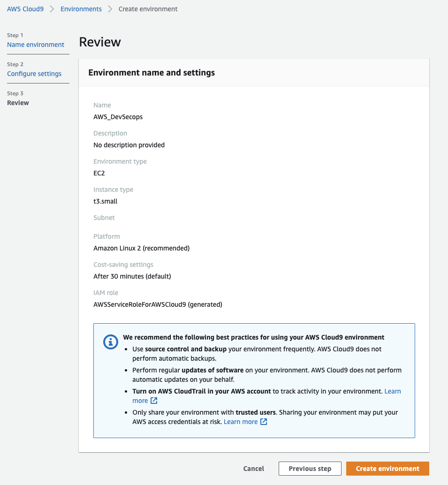Go to Step 1 Name environment
The image size is (448, 485).
click(36, 45)
